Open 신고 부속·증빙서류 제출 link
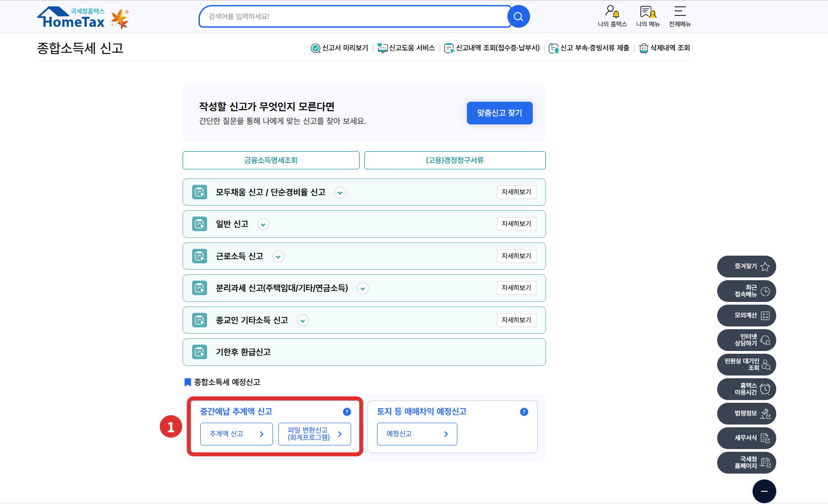The width and height of the screenshot is (828, 504). (x=589, y=48)
